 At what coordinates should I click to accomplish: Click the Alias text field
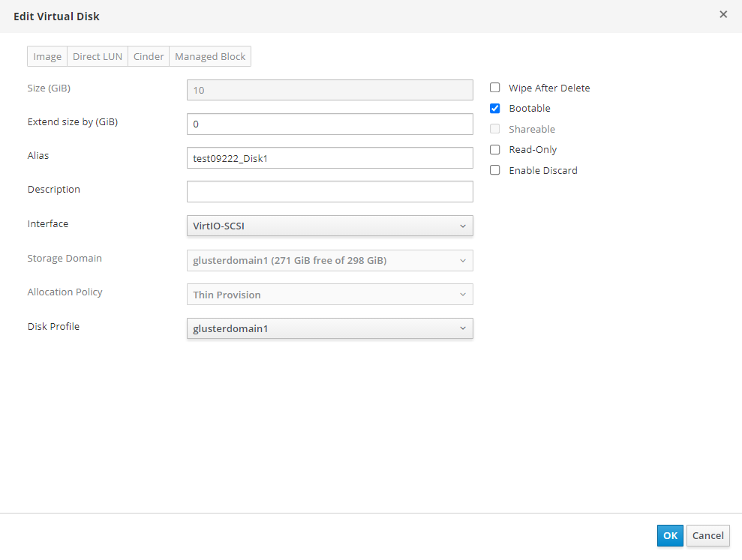[x=329, y=157]
